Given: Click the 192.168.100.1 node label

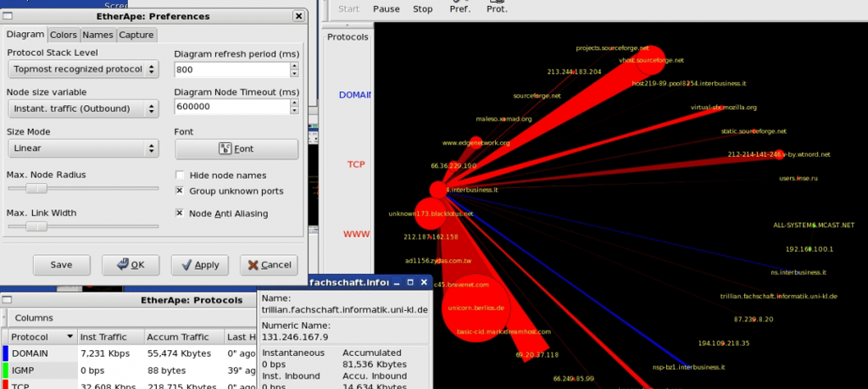Looking at the screenshot, I should (810, 249).
